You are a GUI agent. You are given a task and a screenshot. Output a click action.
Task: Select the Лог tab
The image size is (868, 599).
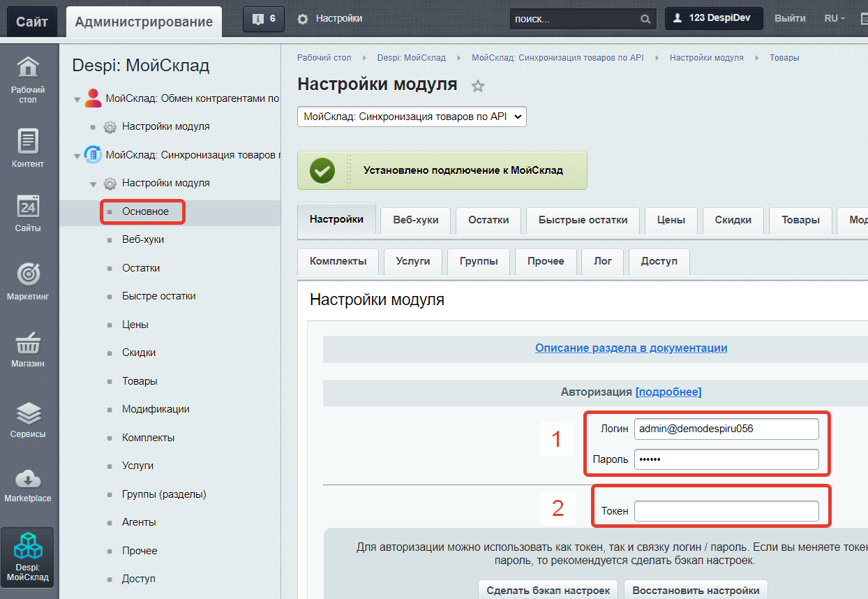point(603,261)
